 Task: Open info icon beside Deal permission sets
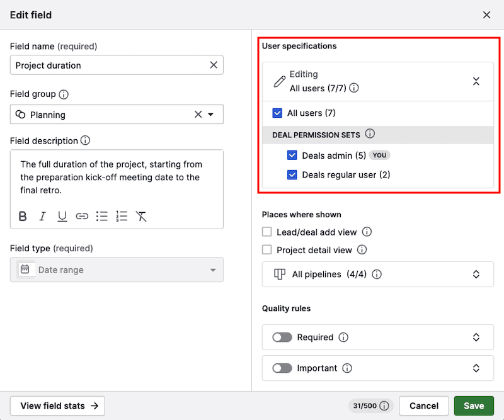pos(370,134)
